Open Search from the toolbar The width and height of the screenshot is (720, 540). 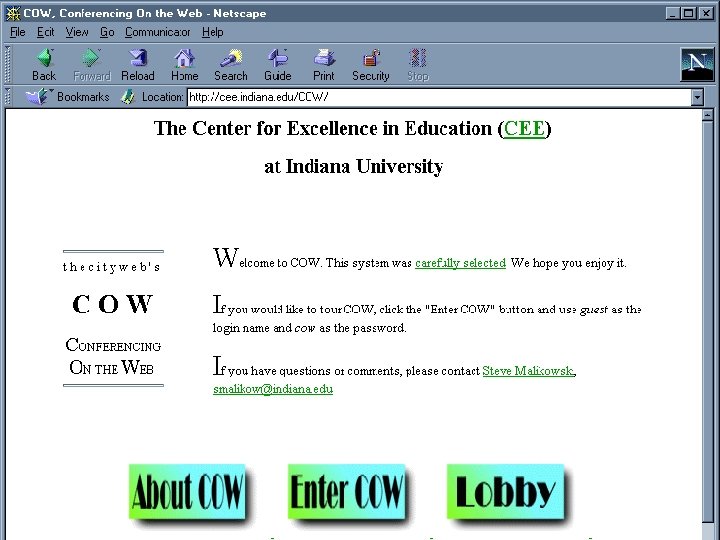point(231,65)
